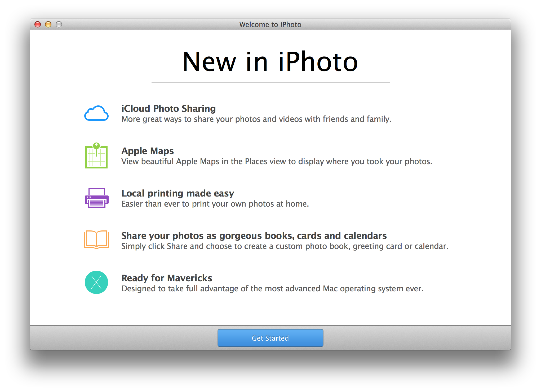Click the text about sharing with friends and family

(x=256, y=119)
